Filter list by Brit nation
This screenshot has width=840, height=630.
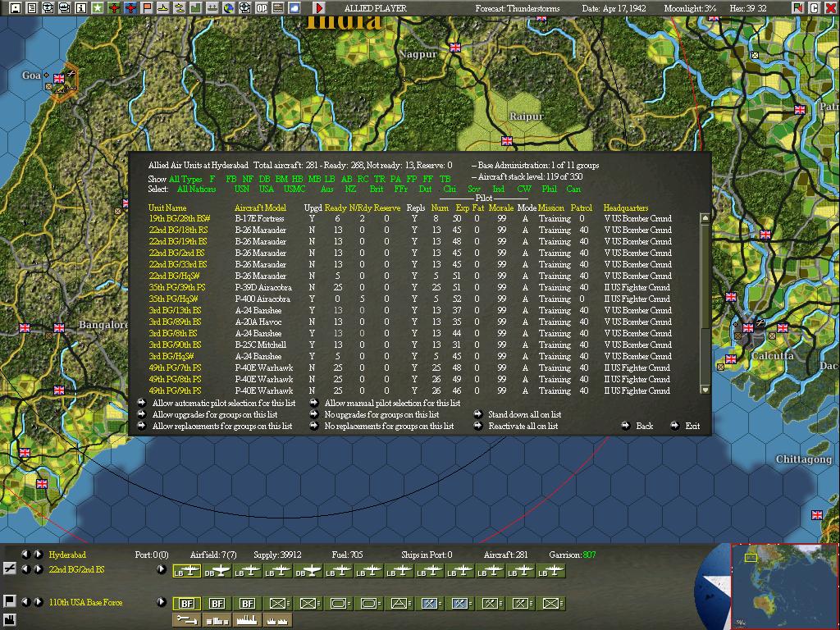(376, 189)
